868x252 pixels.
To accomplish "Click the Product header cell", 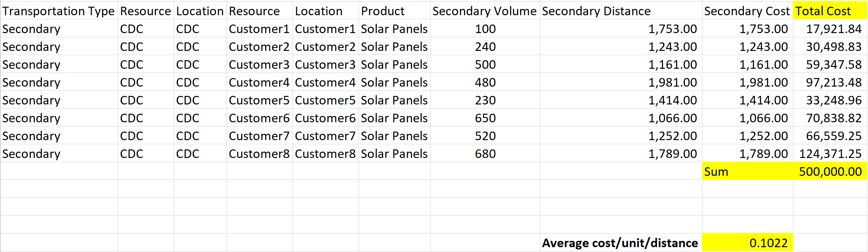I will 395,11.
